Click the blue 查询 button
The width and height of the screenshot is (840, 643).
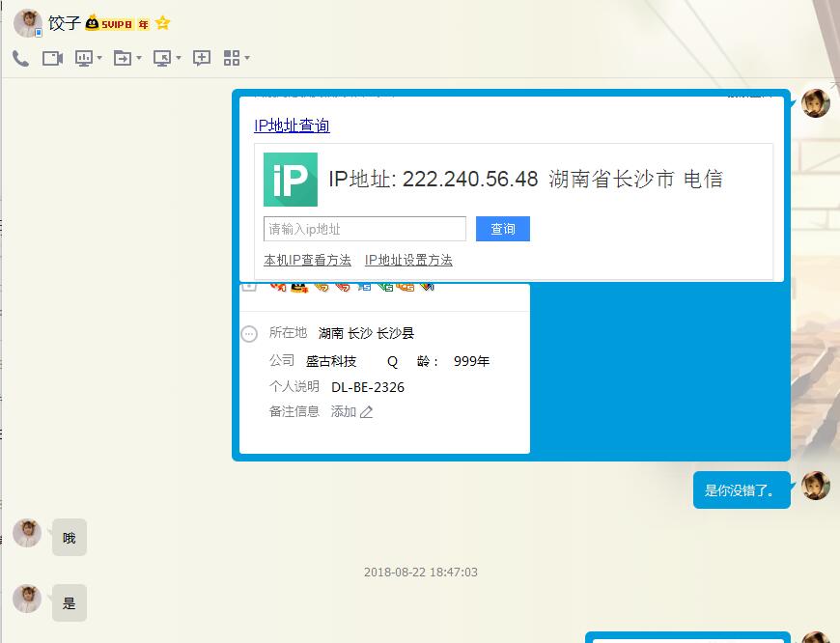point(502,229)
